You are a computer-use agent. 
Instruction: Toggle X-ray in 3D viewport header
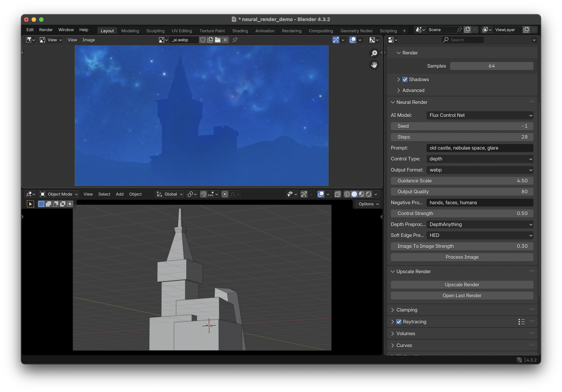tap(338, 194)
